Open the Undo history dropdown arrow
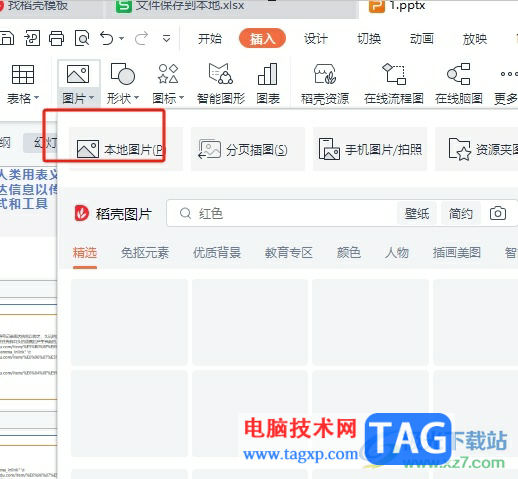The image size is (518, 479). click(122, 39)
